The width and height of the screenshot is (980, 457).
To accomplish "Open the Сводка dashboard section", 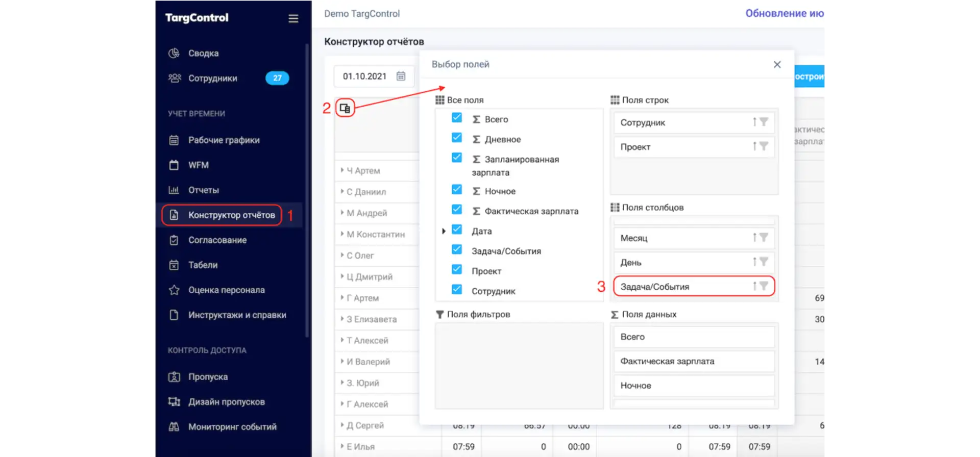I will [203, 53].
